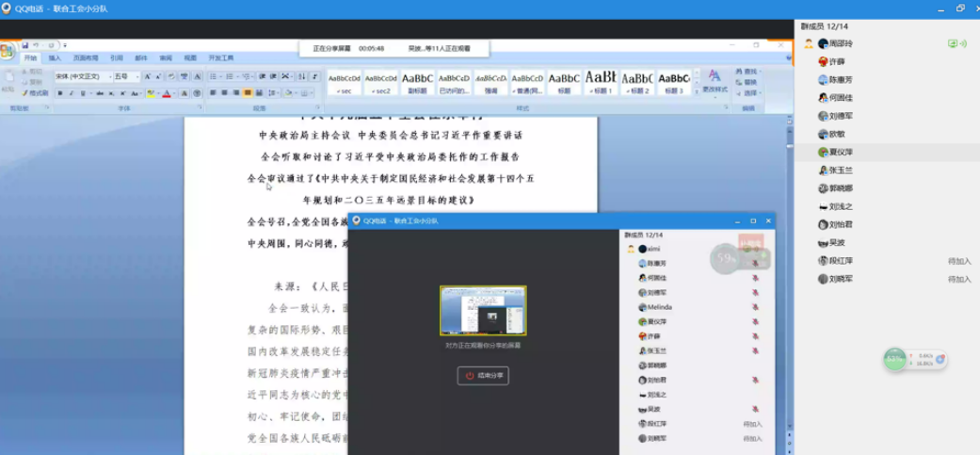Toggle mute icon beside 陈惠芳 in inner list
The height and width of the screenshot is (455, 980).
[755, 263]
